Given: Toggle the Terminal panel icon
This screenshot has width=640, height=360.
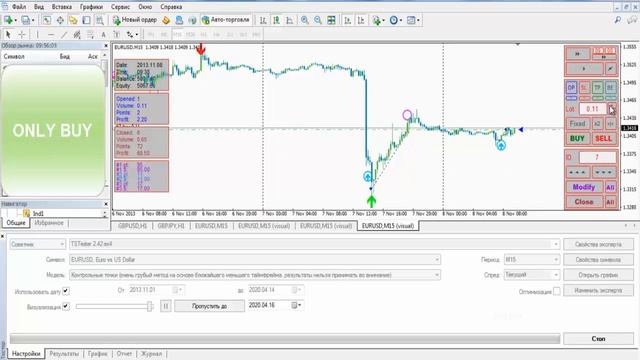Looking at the screenshot, I should tap(86, 20).
